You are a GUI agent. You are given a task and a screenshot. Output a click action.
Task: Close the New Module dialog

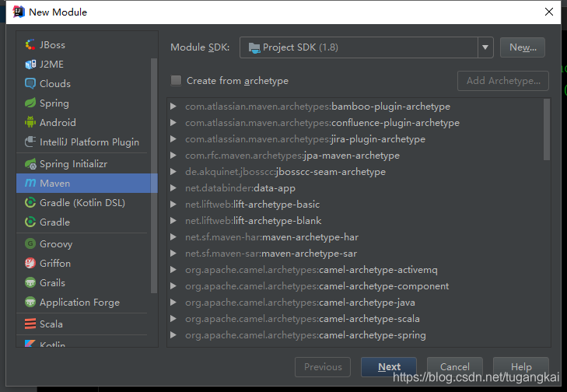[x=549, y=12]
